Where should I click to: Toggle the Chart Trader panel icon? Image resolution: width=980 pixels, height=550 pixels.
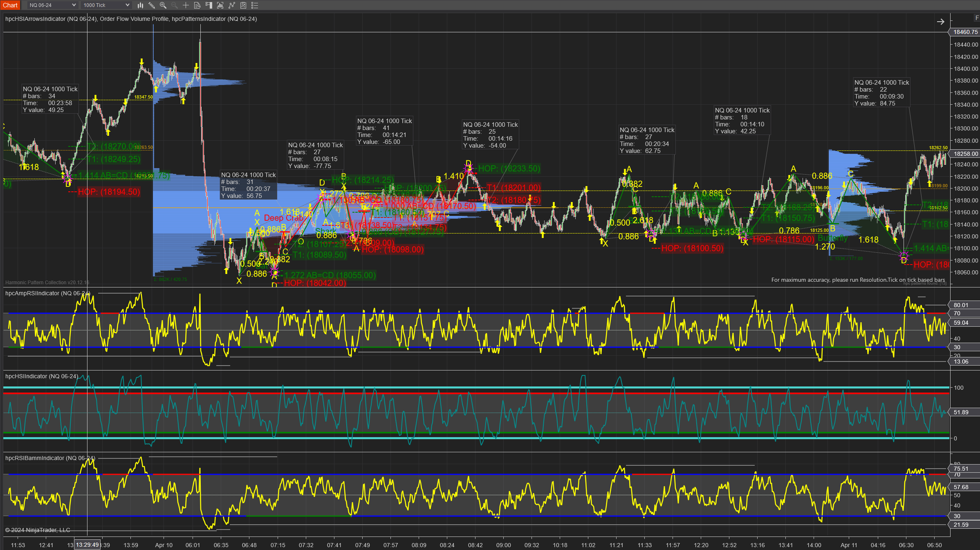209,5
